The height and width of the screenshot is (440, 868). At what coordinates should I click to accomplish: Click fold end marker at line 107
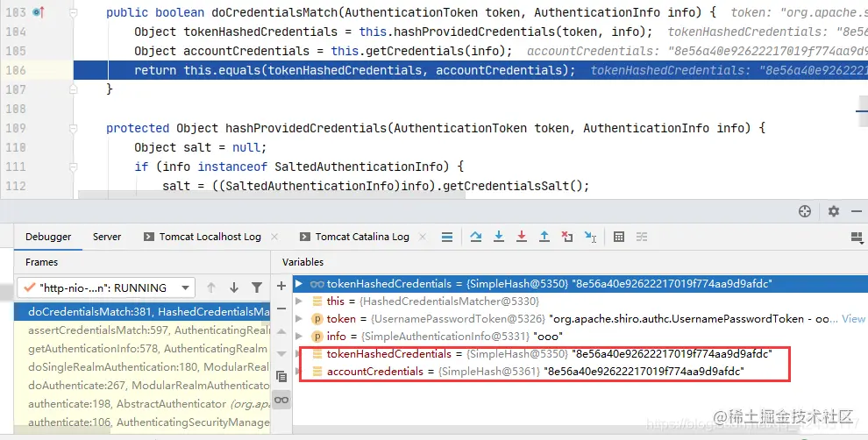tap(73, 89)
